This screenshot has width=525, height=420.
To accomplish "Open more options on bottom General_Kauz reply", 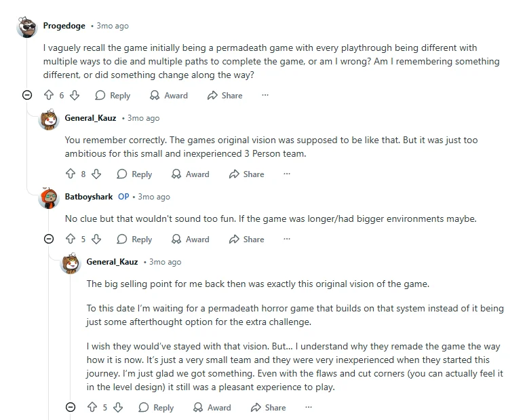I will pos(309,407).
